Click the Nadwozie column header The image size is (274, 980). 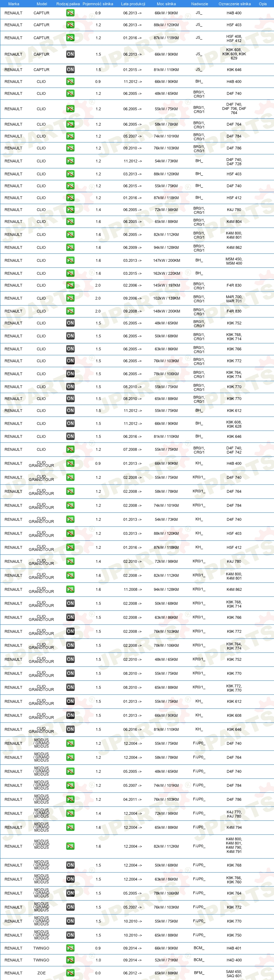pyautogui.click(x=199, y=4)
